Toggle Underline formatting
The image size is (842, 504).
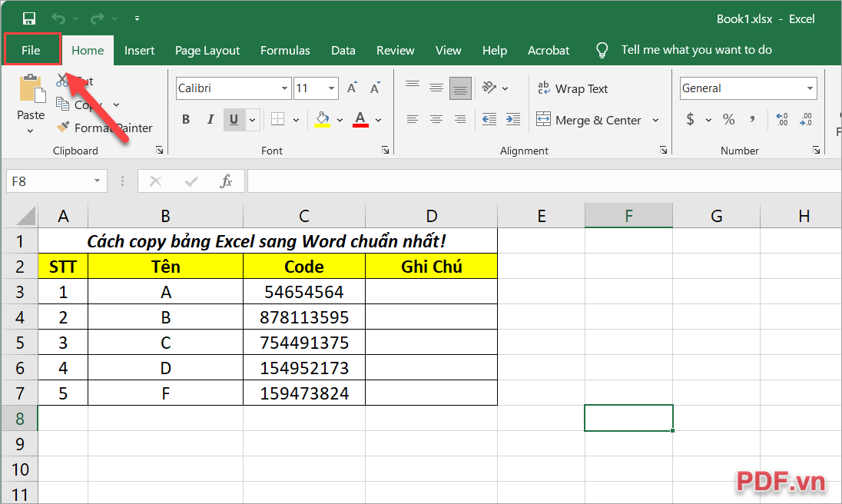pyautogui.click(x=234, y=119)
